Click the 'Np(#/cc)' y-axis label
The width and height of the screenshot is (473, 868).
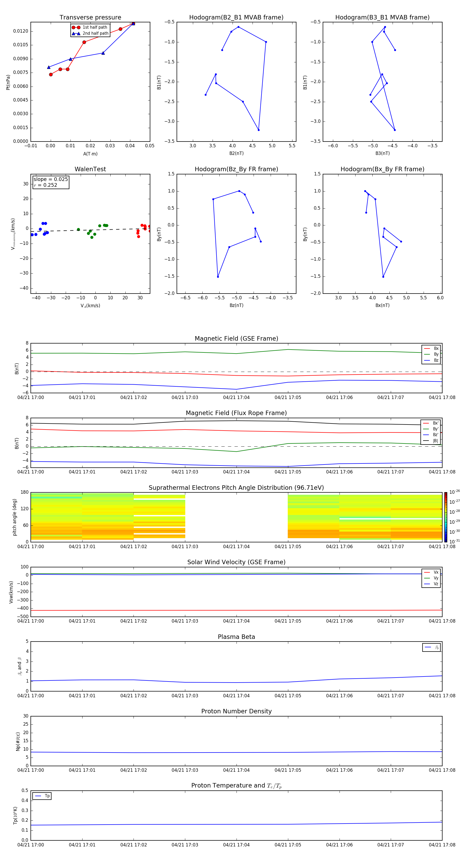pyautogui.click(x=18, y=741)
